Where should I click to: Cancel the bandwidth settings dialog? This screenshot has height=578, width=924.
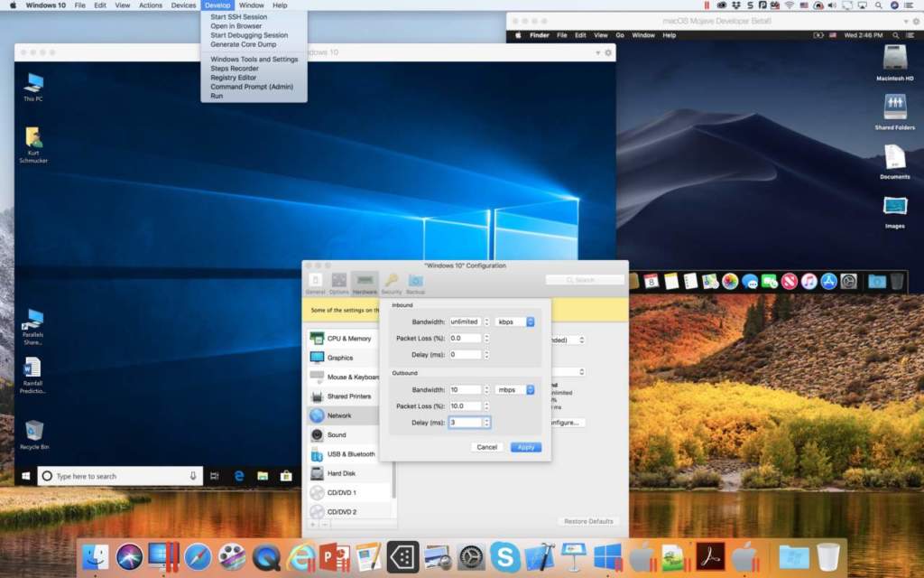point(485,447)
